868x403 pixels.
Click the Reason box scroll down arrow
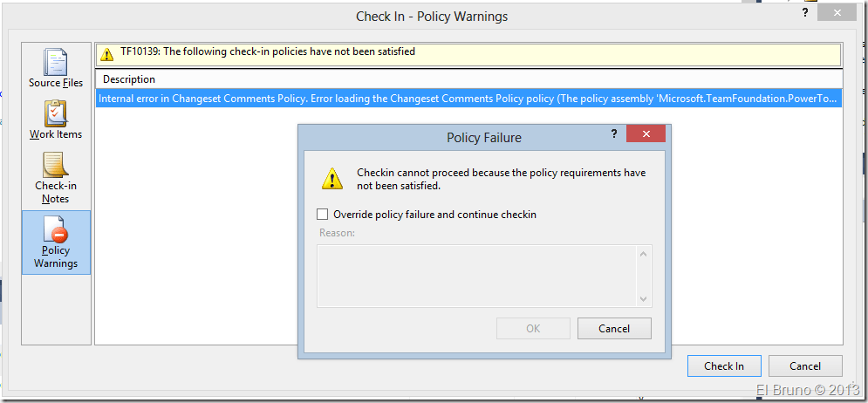click(x=644, y=298)
